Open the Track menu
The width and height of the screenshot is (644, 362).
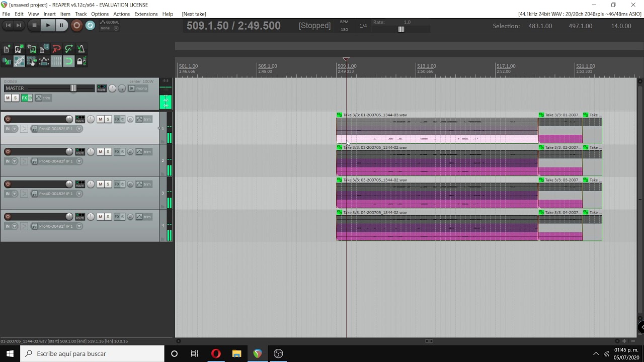click(80, 14)
